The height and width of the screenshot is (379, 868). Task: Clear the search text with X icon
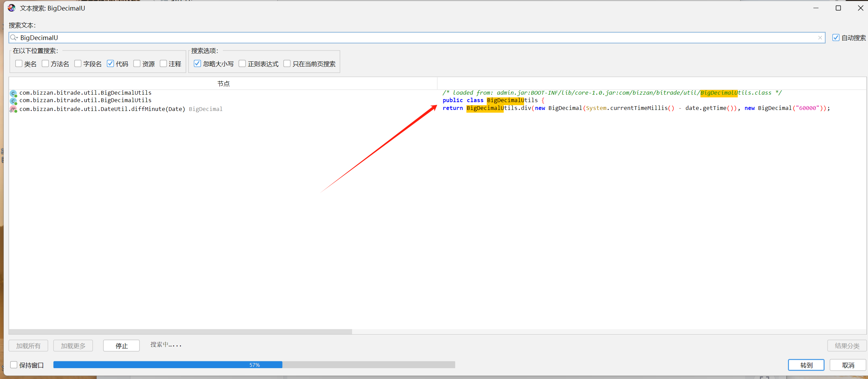pos(820,38)
